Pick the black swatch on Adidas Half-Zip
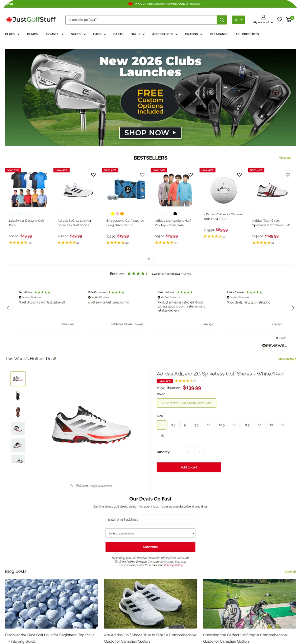 pyautogui.click(x=175, y=214)
